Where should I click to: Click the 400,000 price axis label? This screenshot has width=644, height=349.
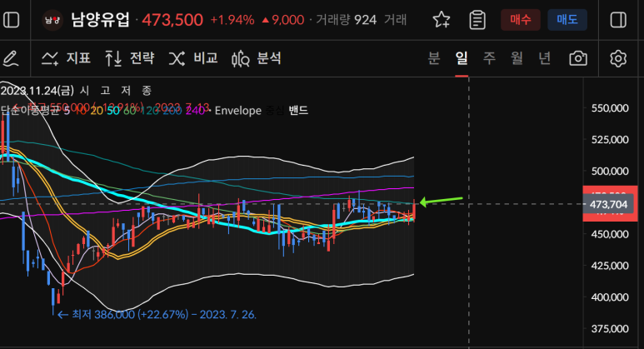(610, 297)
